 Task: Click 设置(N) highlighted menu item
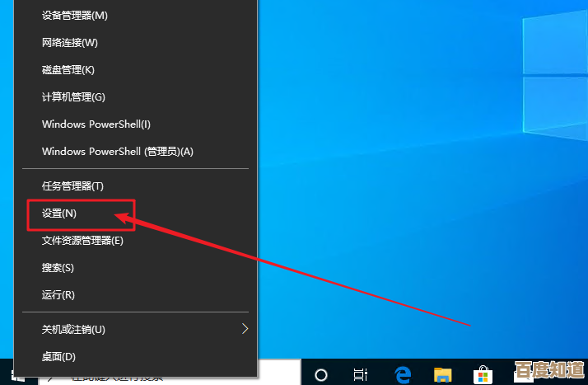click(x=58, y=214)
